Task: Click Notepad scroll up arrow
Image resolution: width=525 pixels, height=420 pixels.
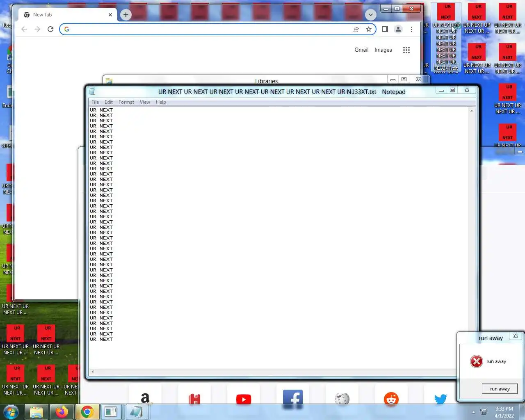Action: (x=472, y=111)
